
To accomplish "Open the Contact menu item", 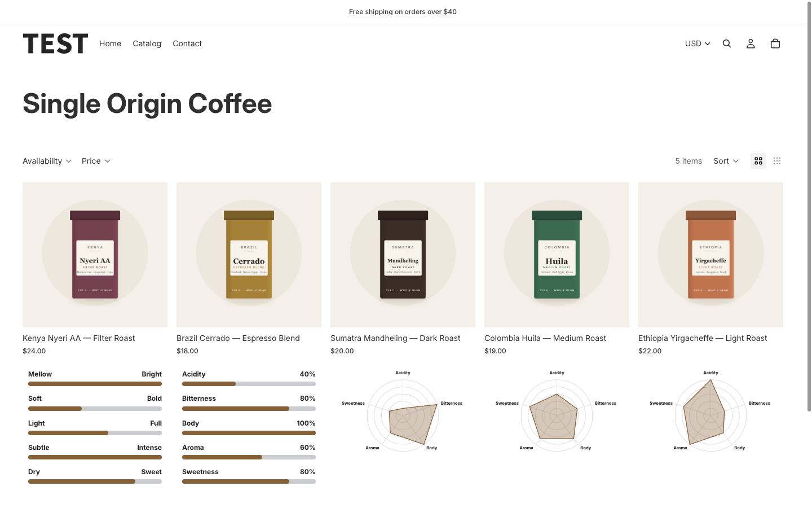I will click(187, 43).
